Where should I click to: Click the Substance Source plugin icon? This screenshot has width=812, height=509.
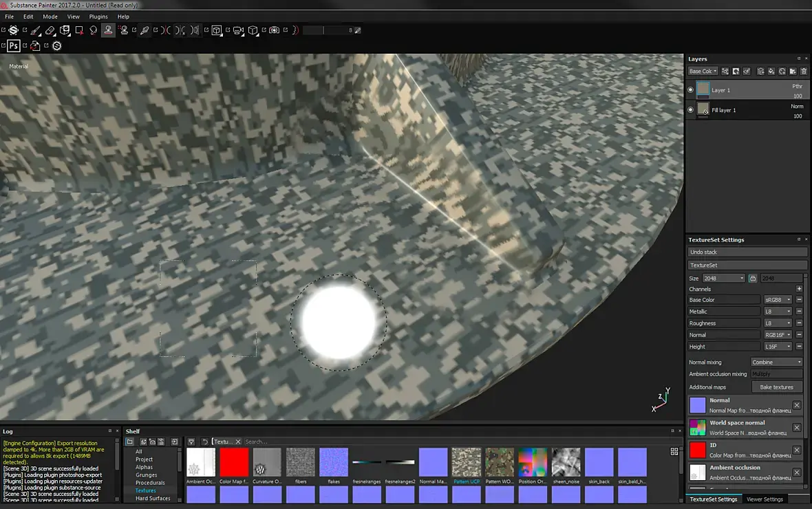point(57,45)
